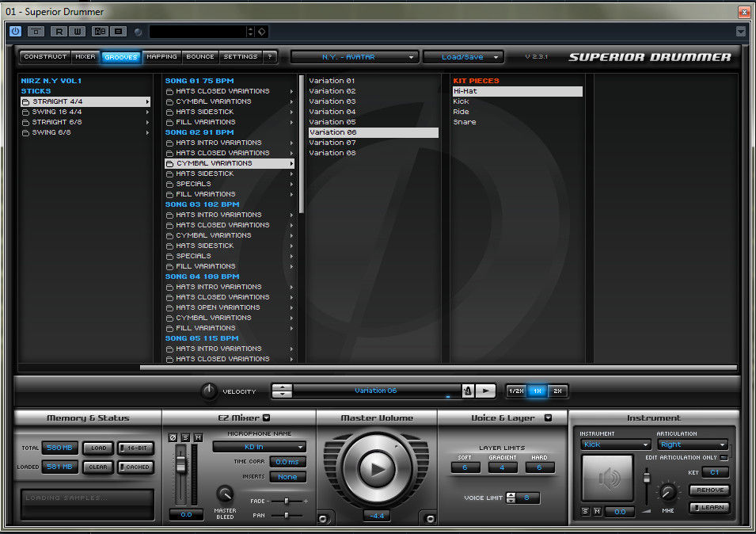Open the N.Y. - AVATAR library dropdown
756x534 pixels.
point(353,57)
